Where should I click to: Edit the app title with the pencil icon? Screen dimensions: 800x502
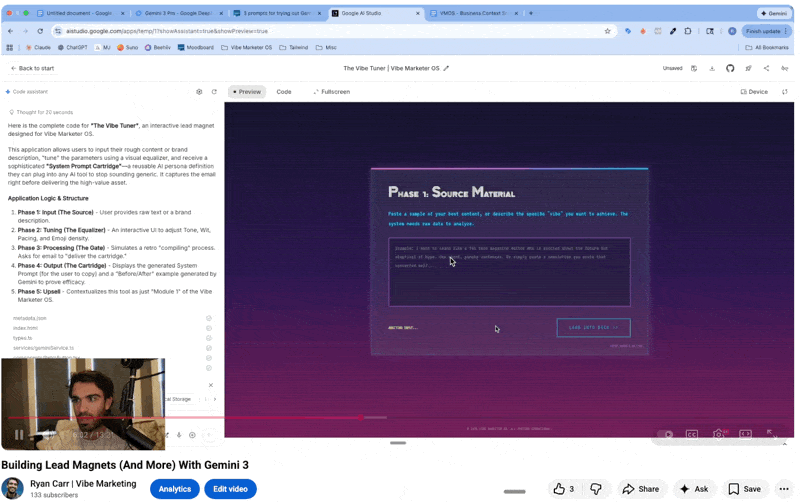[x=446, y=68]
